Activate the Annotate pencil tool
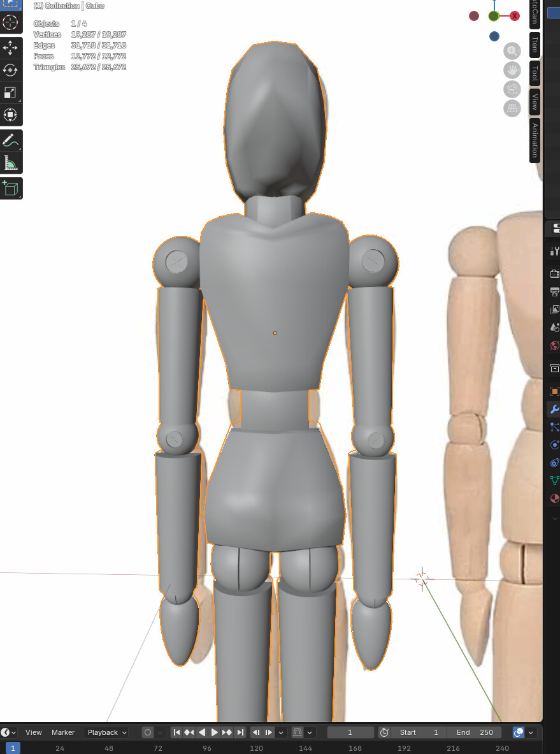 tap(10, 140)
